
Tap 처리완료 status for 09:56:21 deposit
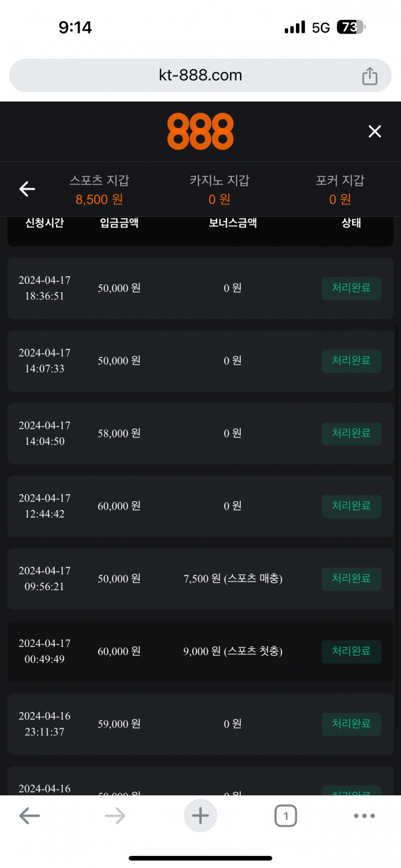click(352, 579)
